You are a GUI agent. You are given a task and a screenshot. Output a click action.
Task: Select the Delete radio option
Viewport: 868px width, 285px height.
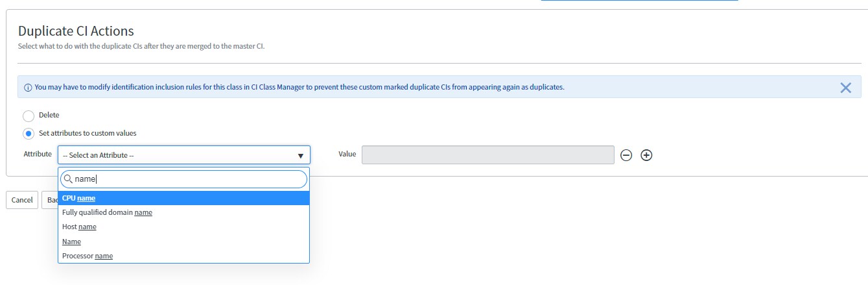pos(29,116)
